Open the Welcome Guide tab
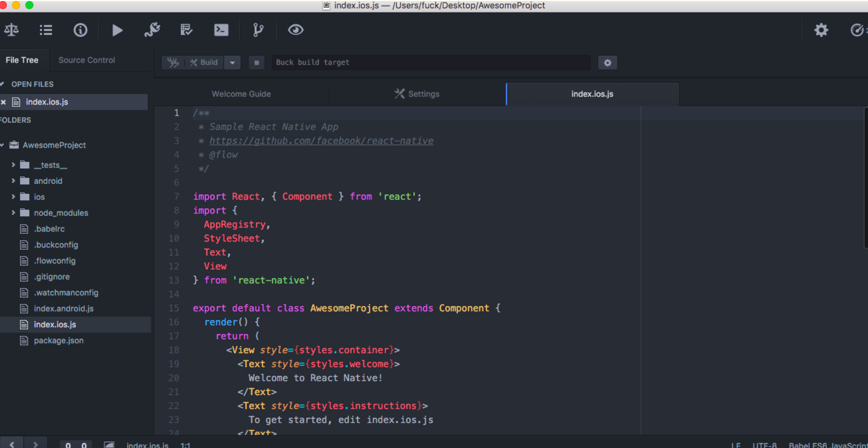Screen dimensions: 868x448 (x=241, y=94)
